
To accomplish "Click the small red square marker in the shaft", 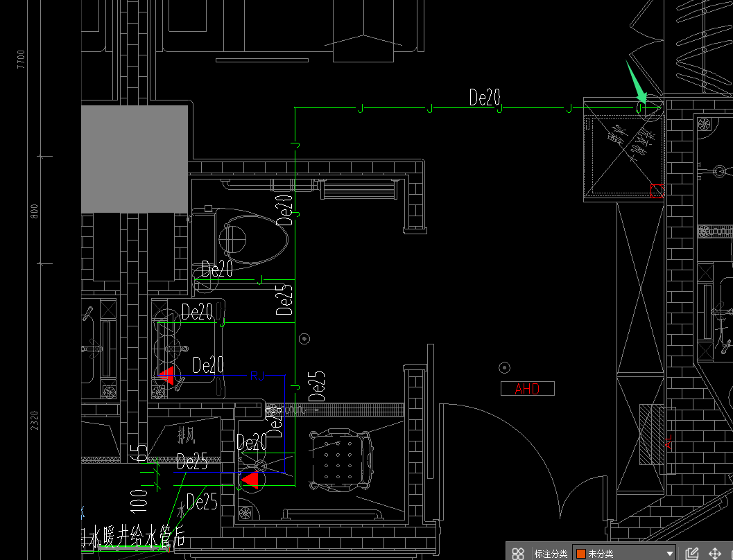I will click(657, 191).
